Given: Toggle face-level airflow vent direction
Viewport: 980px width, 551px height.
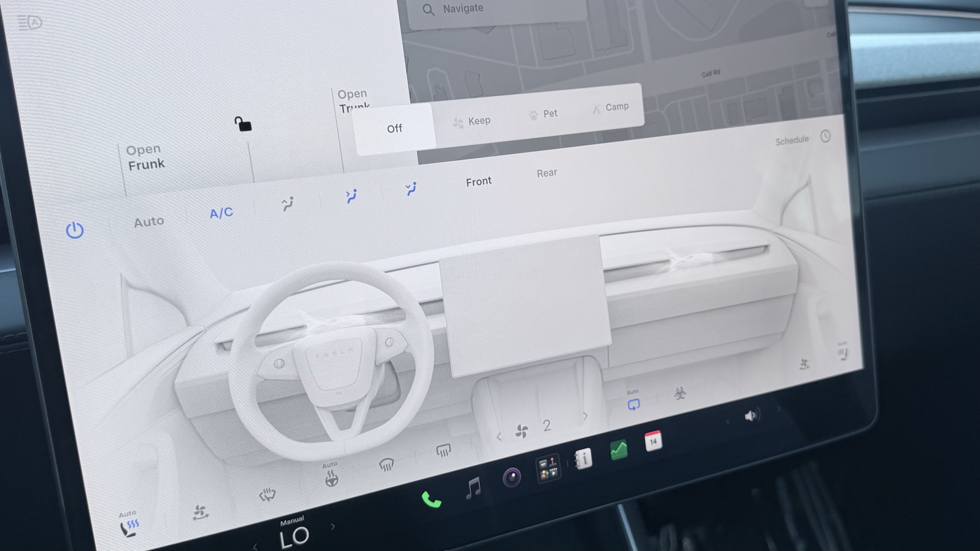Looking at the screenshot, I should pos(351,196).
